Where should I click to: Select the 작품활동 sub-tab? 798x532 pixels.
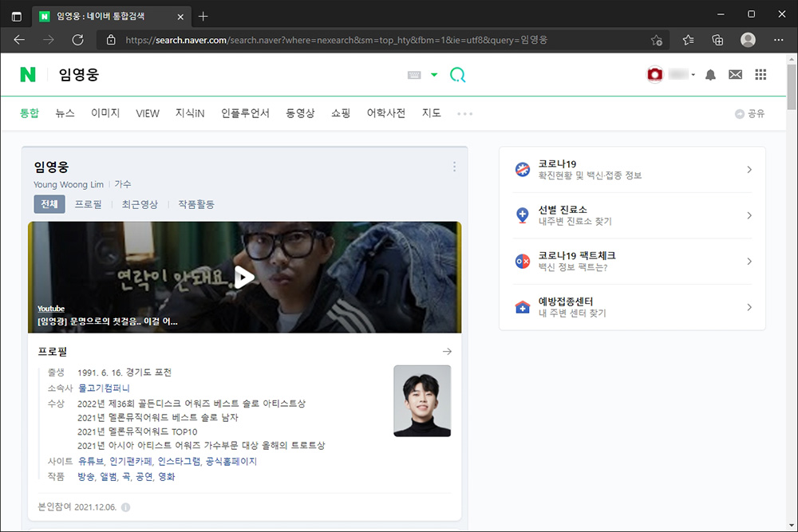click(x=196, y=204)
